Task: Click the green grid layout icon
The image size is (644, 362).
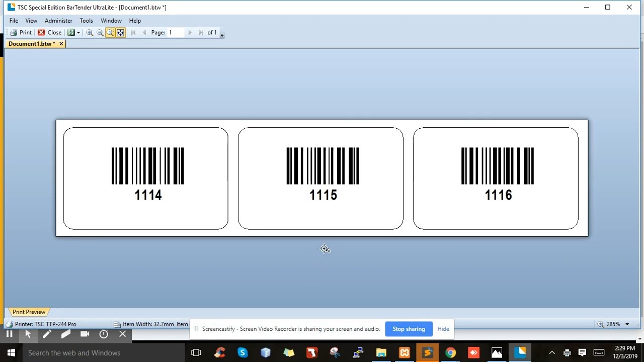Action: pyautogui.click(x=71, y=33)
